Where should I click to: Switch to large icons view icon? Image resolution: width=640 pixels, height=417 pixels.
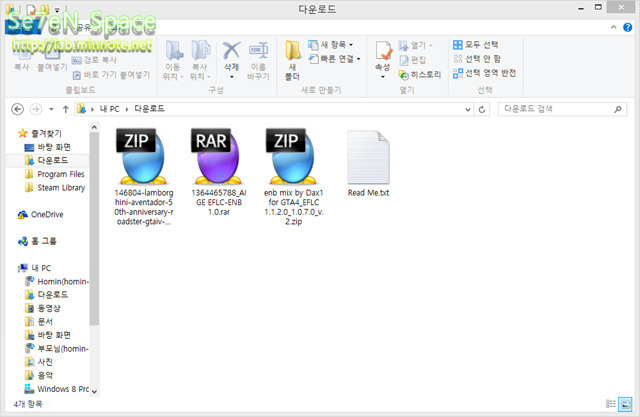(x=625, y=404)
